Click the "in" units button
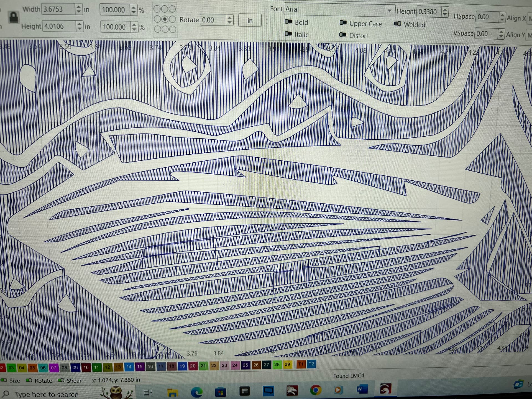 coord(250,21)
